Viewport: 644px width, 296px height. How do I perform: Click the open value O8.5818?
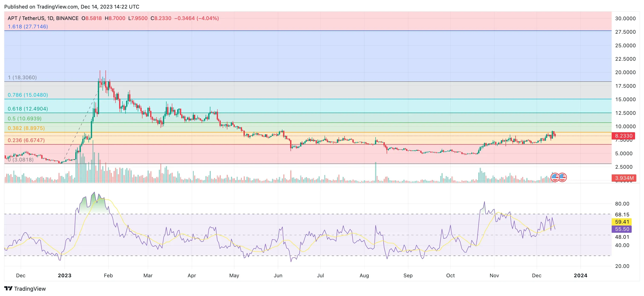(91, 18)
